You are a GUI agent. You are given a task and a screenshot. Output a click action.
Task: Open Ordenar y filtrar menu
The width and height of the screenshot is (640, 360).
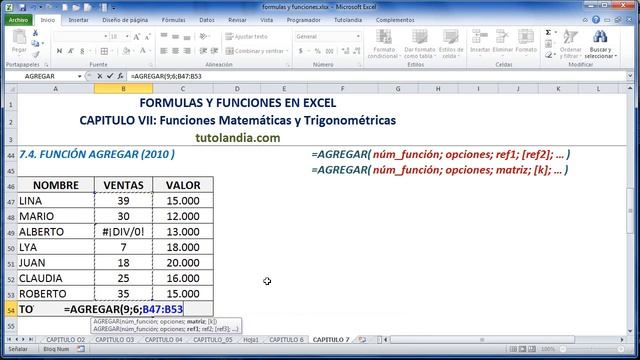click(x=570, y=44)
